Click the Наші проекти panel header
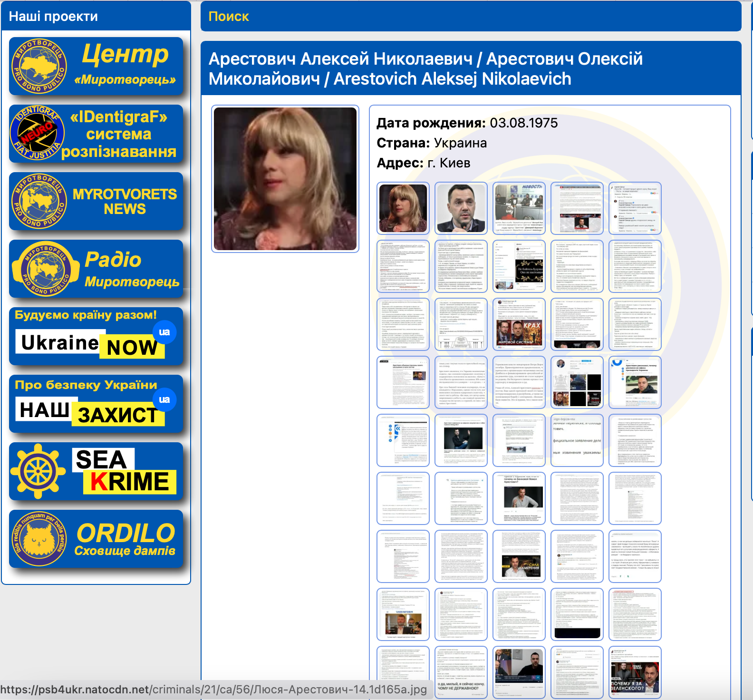The image size is (753, 700). [x=53, y=17]
